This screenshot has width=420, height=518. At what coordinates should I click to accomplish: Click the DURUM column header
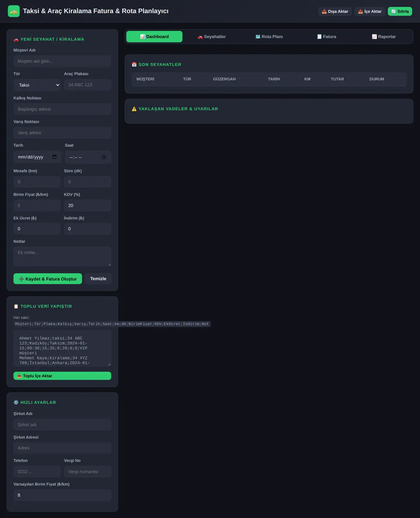377,79
